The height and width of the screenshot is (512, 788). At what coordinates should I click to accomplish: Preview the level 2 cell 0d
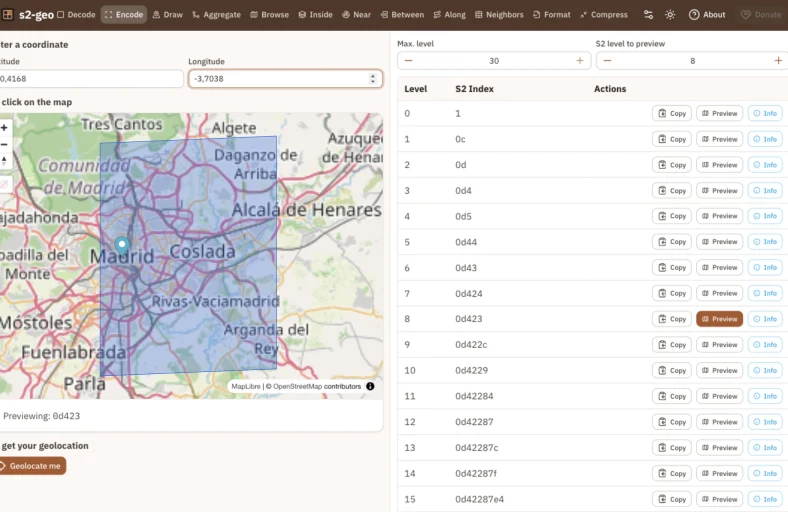click(x=719, y=165)
